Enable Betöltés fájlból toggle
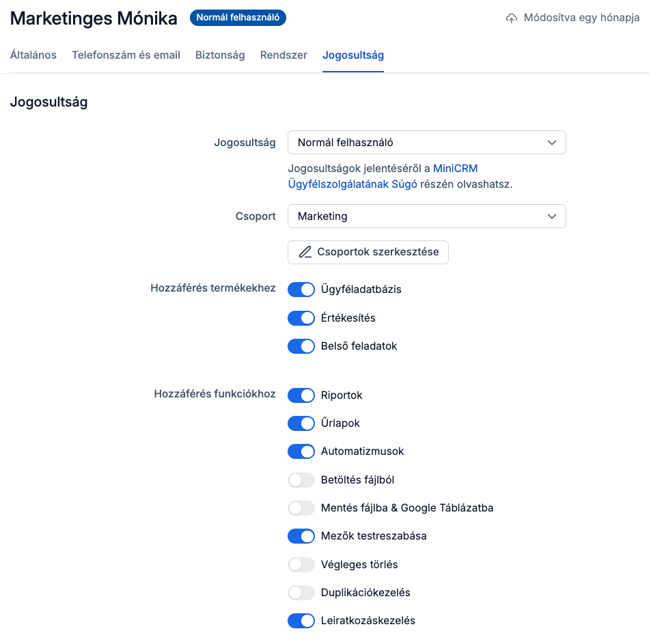Viewport: 649px width, 644px height. tap(301, 480)
